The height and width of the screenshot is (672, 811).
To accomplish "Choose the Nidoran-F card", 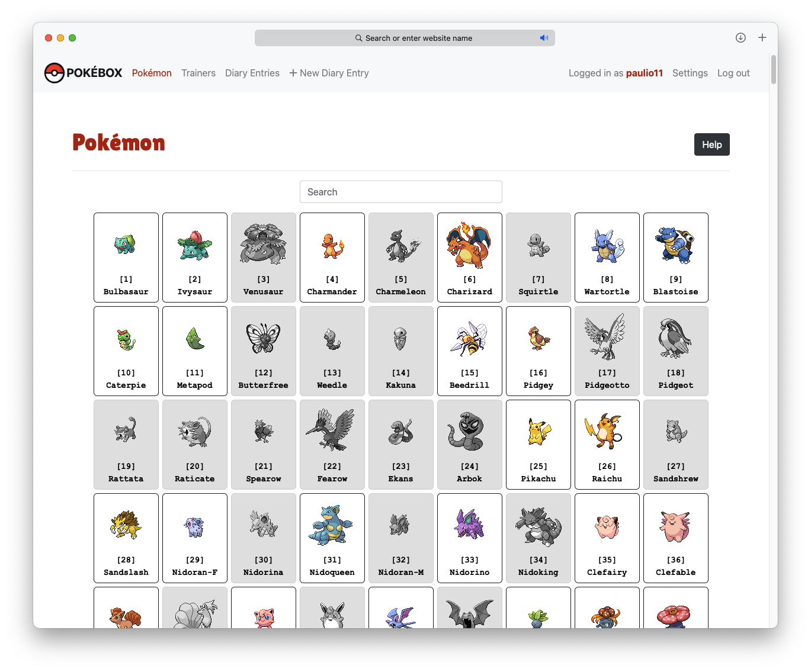I will point(195,538).
